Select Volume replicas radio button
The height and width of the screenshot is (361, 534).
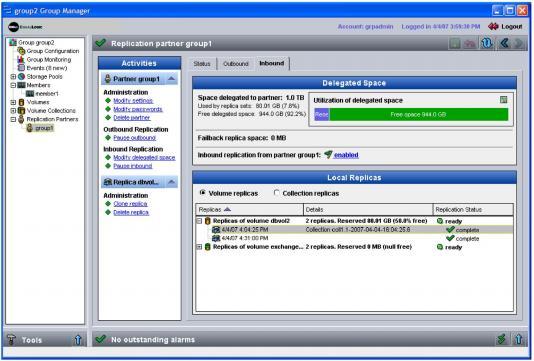(x=202, y=193)
